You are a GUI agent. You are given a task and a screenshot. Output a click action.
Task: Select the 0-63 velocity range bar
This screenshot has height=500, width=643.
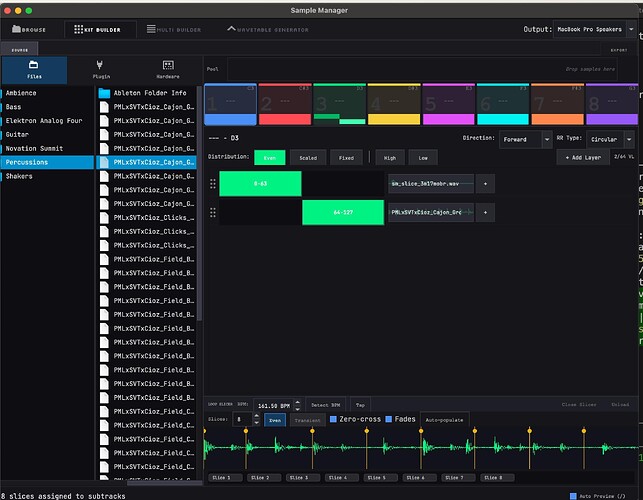click(x=260, y=184)
